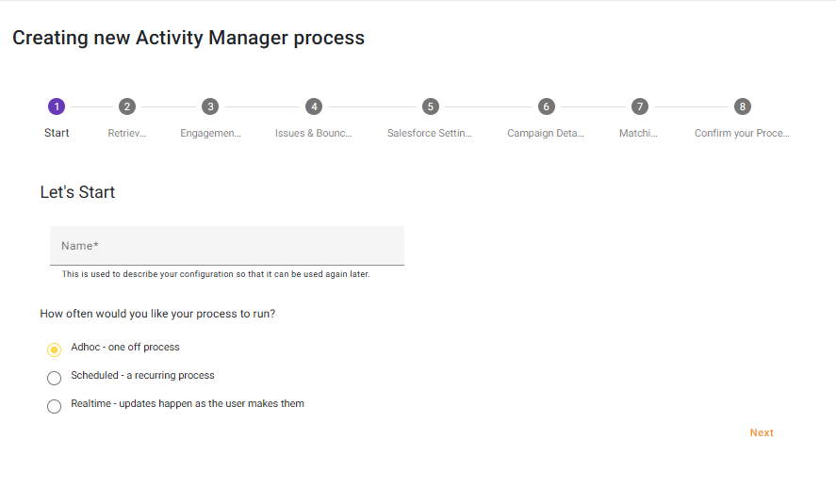Viewport: 836px width, 504px height.
Task: Open the Confirm your Process step label
Action: click(x=742, y=133)
